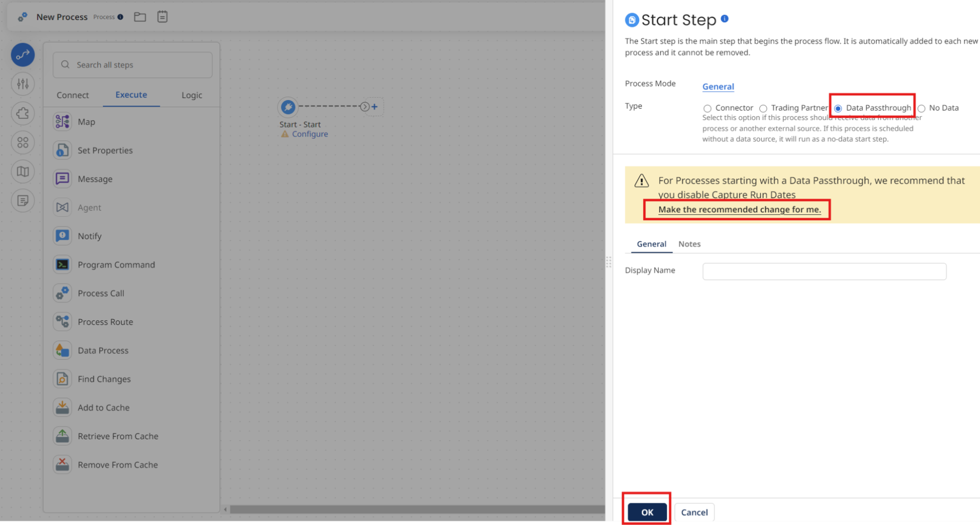This screenshot has width=980, height=525.
Task: Switch to the Connect tab
Action: coord(73,95)
